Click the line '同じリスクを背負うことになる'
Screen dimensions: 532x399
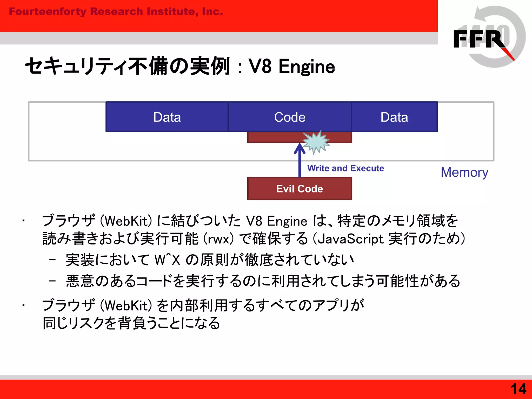click(x=131, y=323)
